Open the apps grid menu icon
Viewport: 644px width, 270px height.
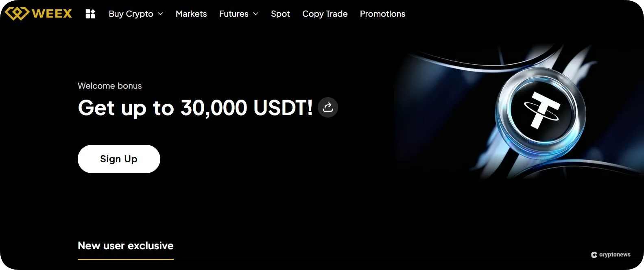[x=90, y=14]
